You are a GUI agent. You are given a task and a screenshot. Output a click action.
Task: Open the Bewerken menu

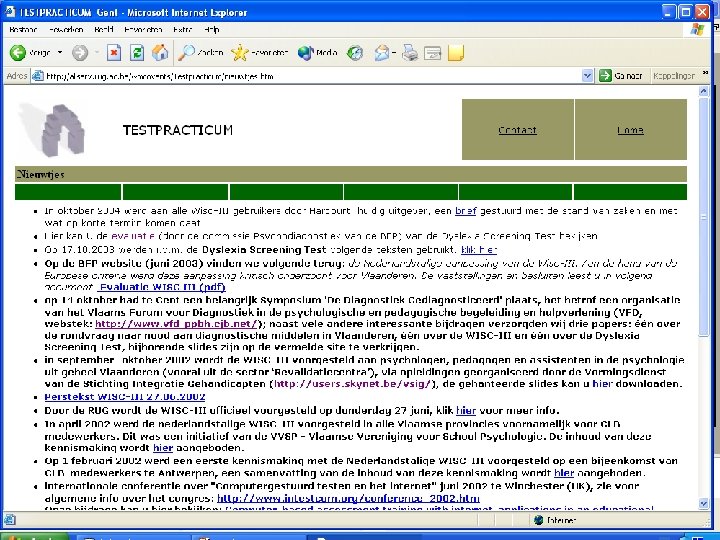[x=66, y=30]
